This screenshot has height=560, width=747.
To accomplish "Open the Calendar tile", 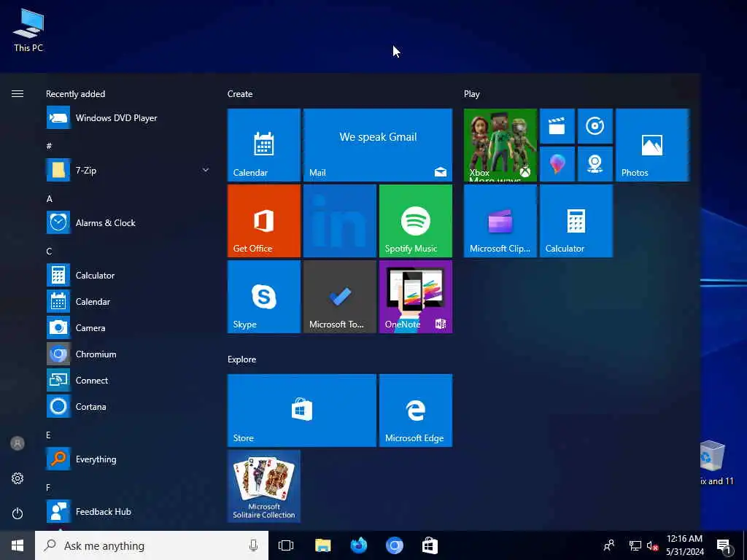I will tap(264, 145).
